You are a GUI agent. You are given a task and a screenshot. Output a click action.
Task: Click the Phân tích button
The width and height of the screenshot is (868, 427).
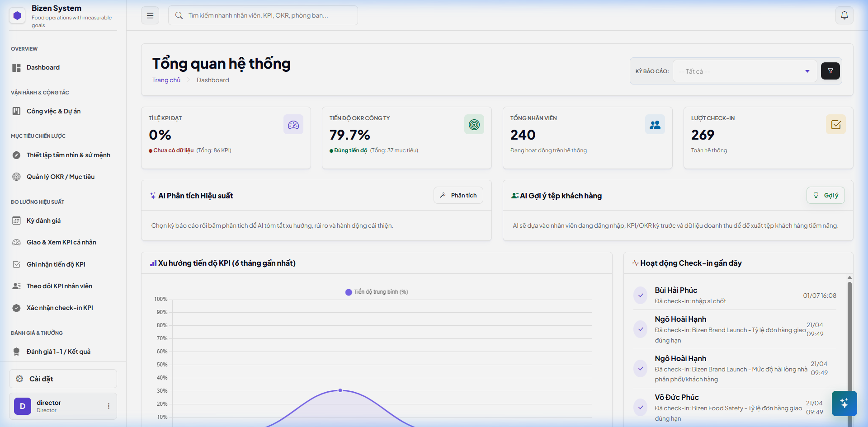click(x=458, y=195)
